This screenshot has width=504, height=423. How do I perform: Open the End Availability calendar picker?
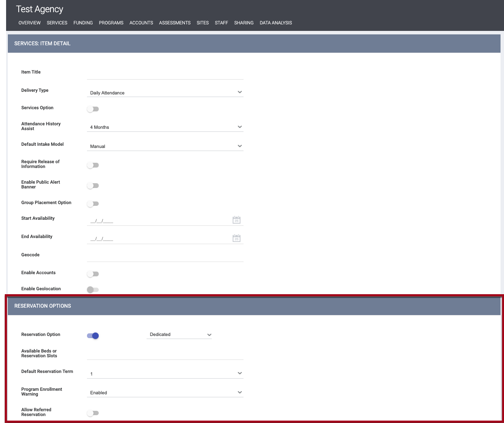[x=236, y=238]
